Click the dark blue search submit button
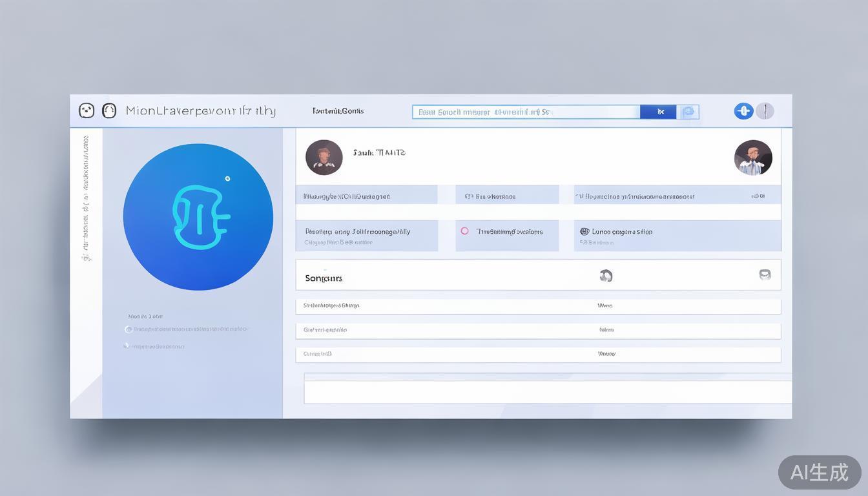 point(658,112)
